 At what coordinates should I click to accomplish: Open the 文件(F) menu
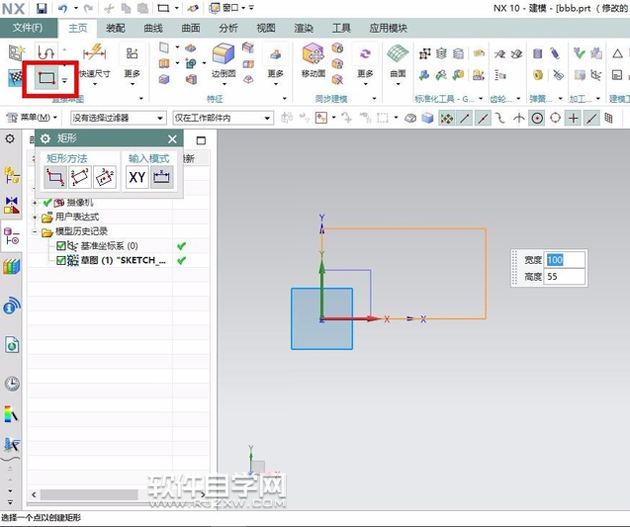[x=25, y=29]
